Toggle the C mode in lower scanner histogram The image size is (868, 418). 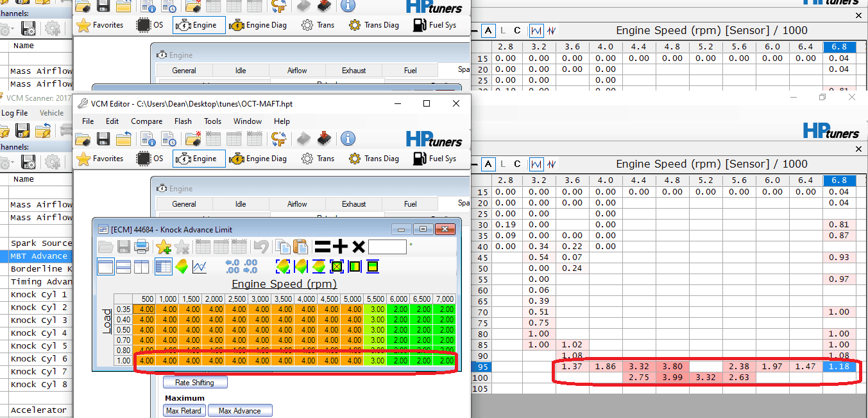point(518,164)
